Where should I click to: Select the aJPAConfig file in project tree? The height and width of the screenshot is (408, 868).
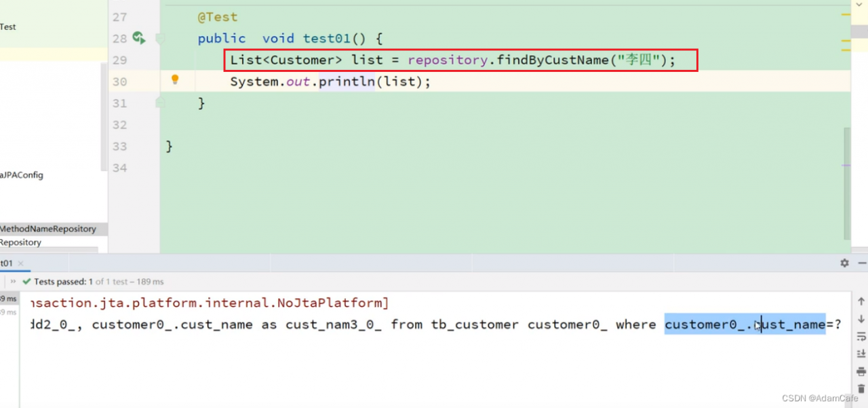[22, 174]
